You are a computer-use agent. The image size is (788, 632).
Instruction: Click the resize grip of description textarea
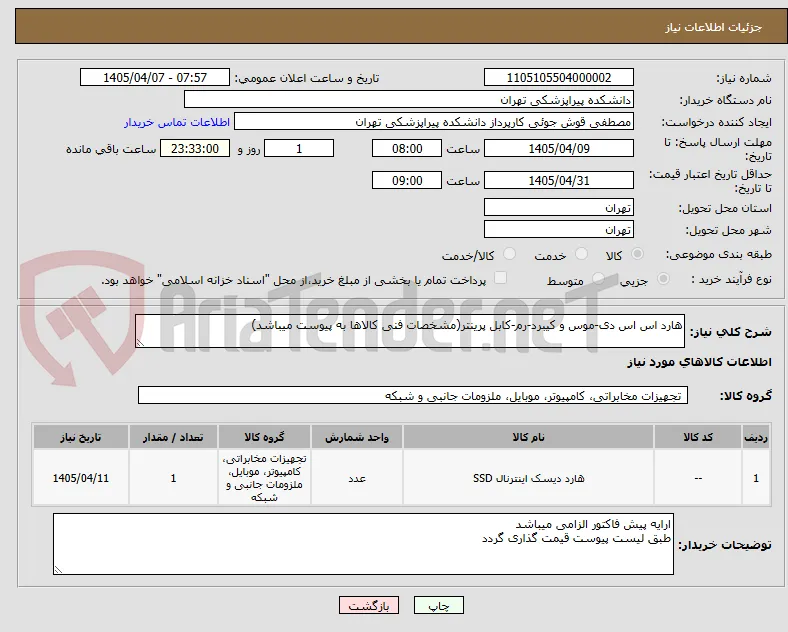(140, 343)
